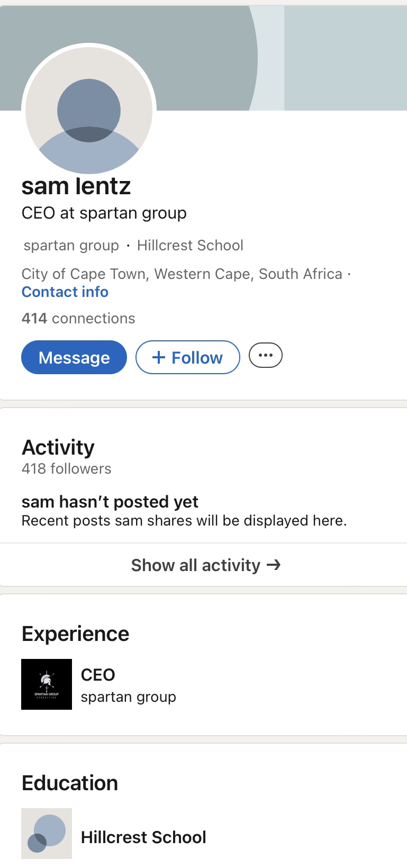View the 414 connections list

point(78,318)
